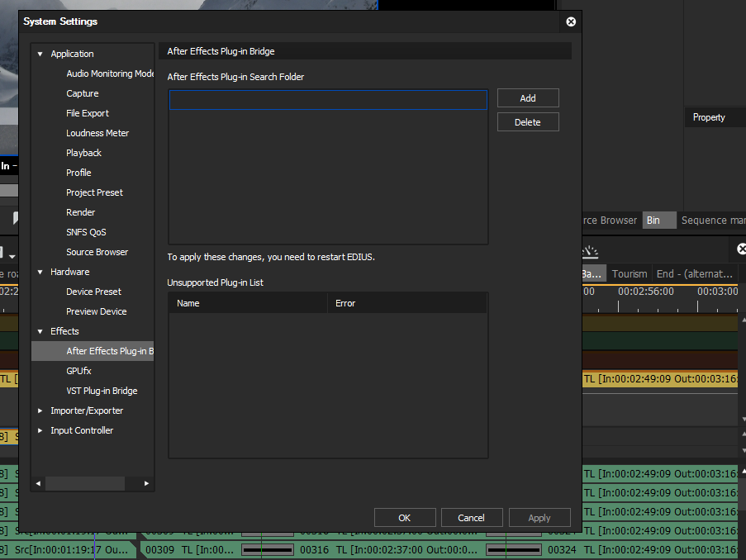Screen dimensions: 746x560
Task: Open File Export settings
Action: tap(88, 113)
